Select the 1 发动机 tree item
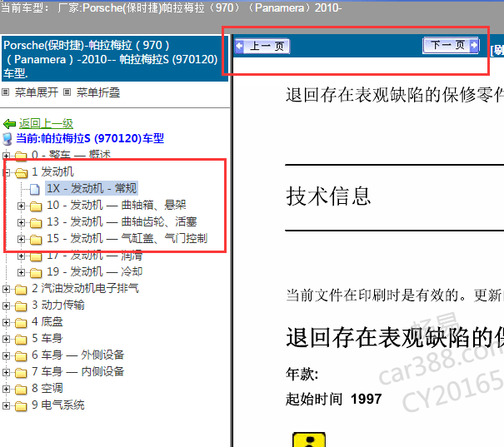Screen dimensions: 504x447 52,171
